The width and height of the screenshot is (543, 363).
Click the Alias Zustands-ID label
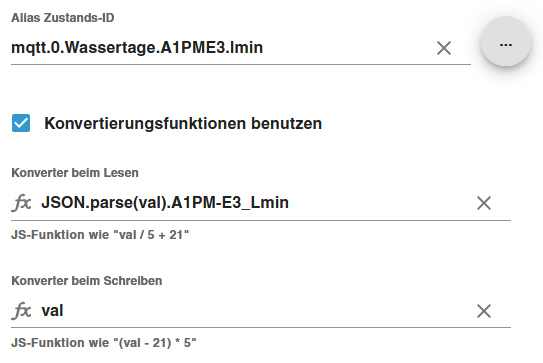pos(63,18)
